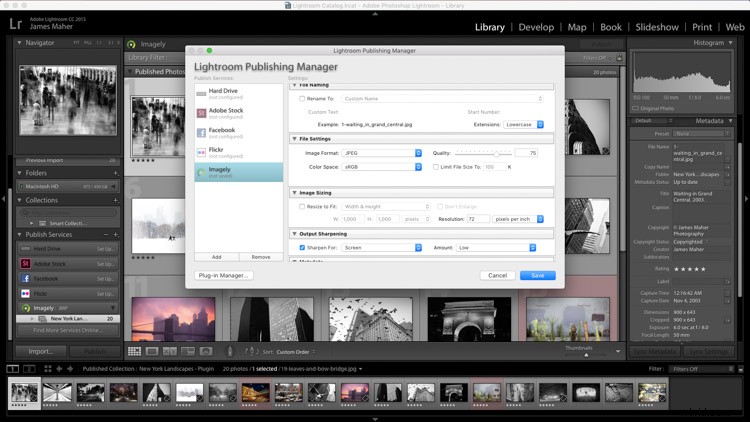Switch to Loupe view icon
This screenshot has height=422, width=750.
point(152,352)
